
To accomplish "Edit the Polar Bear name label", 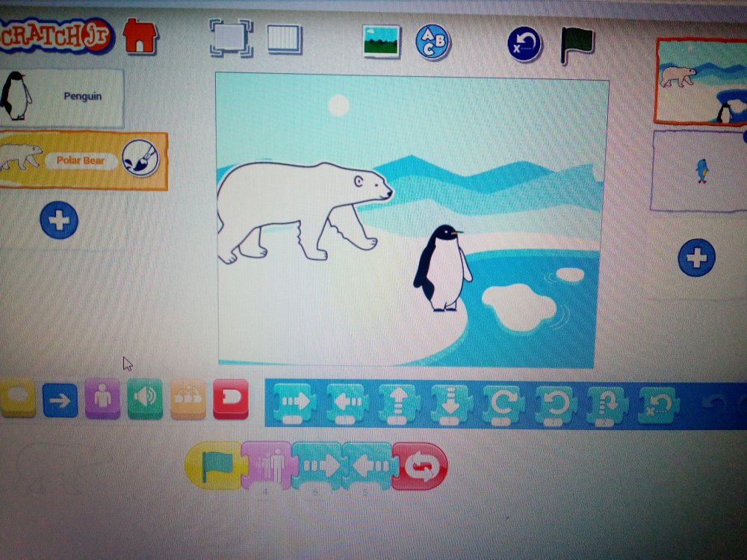I will (81, 161).
